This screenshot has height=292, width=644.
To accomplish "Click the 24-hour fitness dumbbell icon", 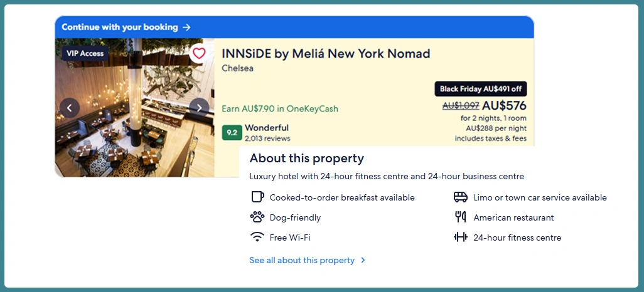I will (461, 237).
